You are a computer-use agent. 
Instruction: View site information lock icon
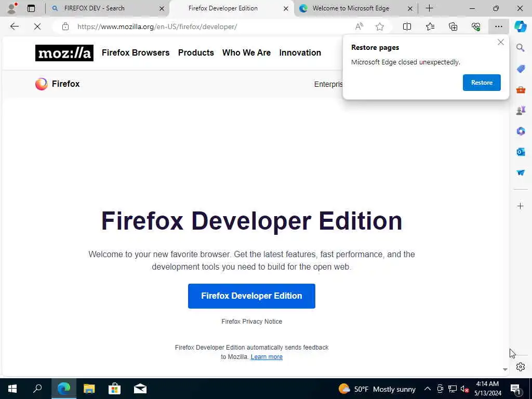65,26
